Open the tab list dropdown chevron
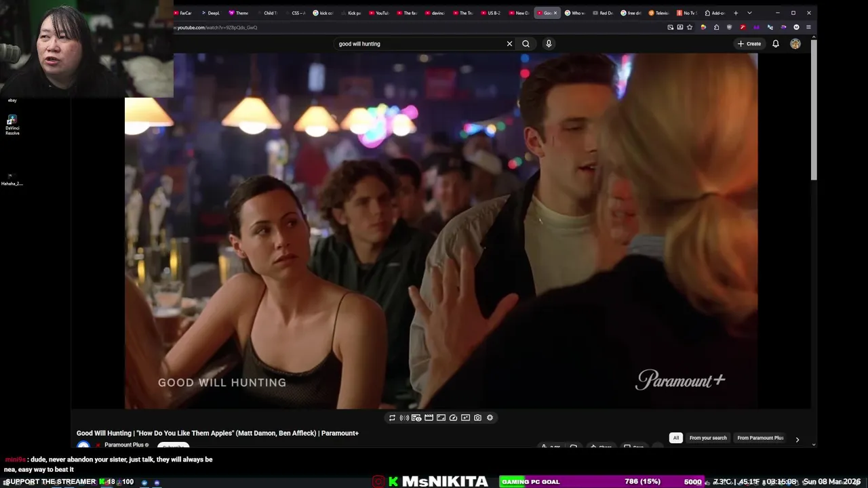The image size is (868, 488). click(x=749, y=13)
